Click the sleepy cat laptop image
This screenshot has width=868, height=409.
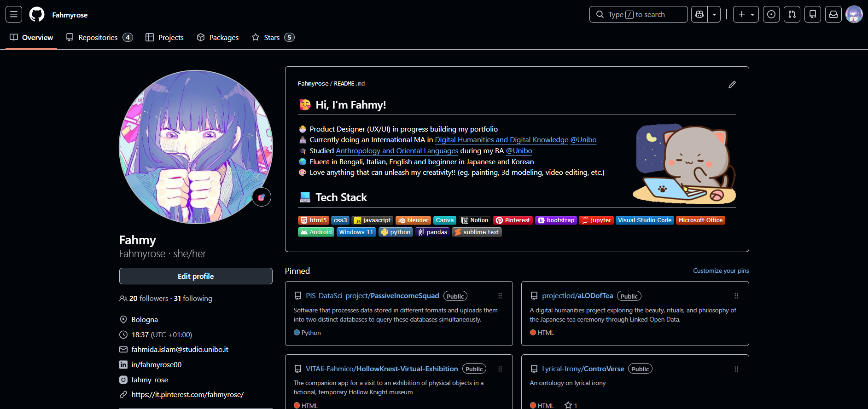(684, 163)
